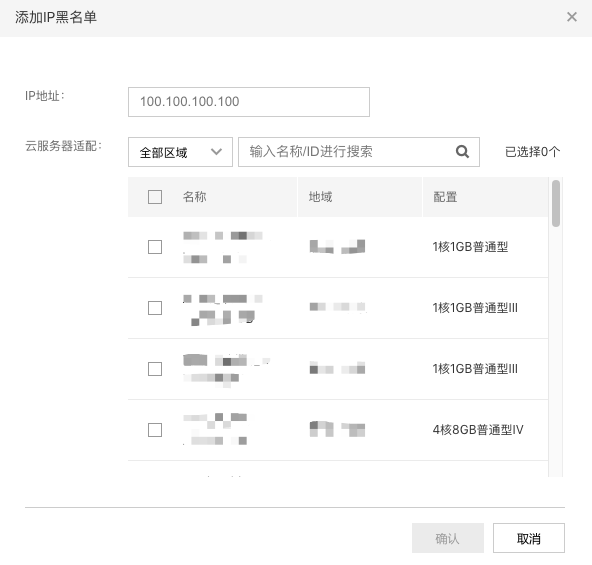This screenshot has height=565, width=592.
Task: Click the 地域 column header
Action: [321, 197]
